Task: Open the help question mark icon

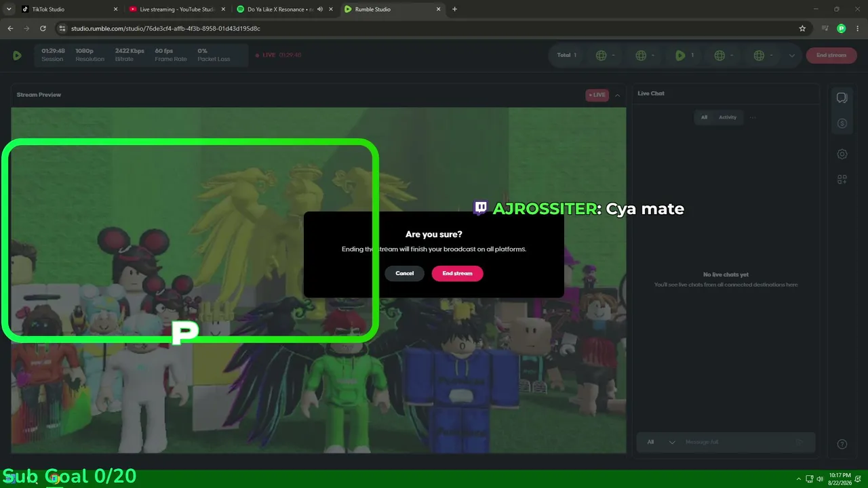Action: (842, 444)
